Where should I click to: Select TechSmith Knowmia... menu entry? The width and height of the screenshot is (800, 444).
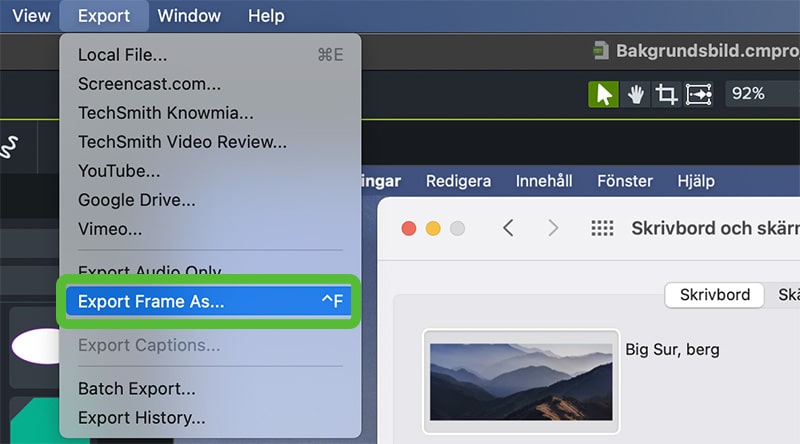pyautogui.click(x=210, y=113)
